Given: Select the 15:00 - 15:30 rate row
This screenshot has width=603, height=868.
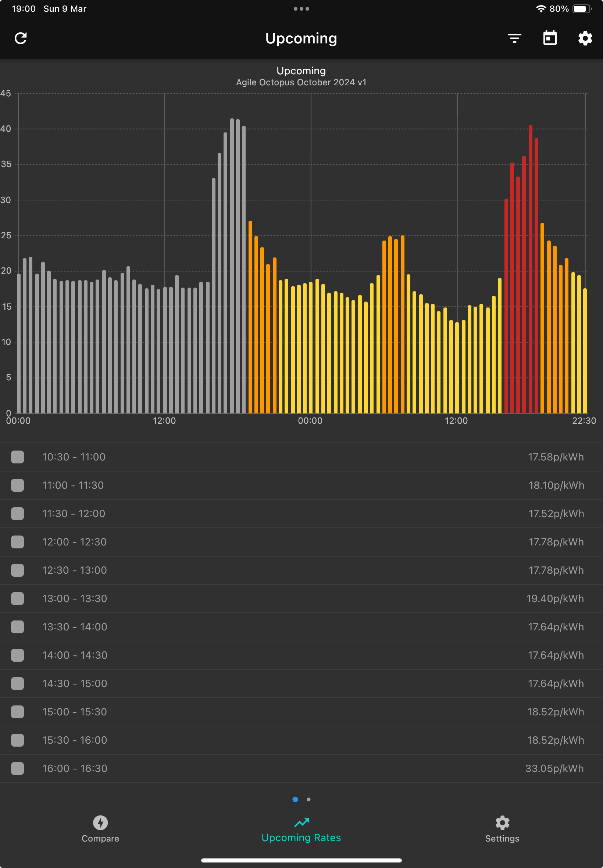Looking at the screenshot, I should pos(301,712).
